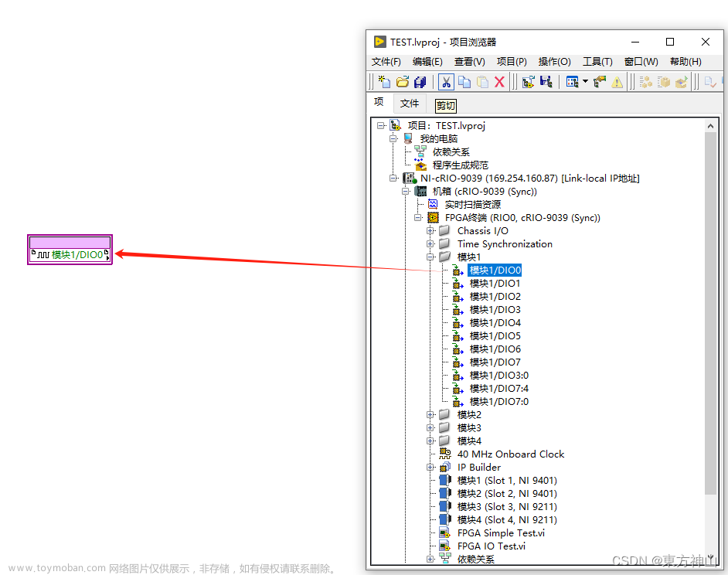The height and width of the screenshot is (575, 728).
Task: Click the FPGA I/O node on block diagram
Action: tap(70, 250)
